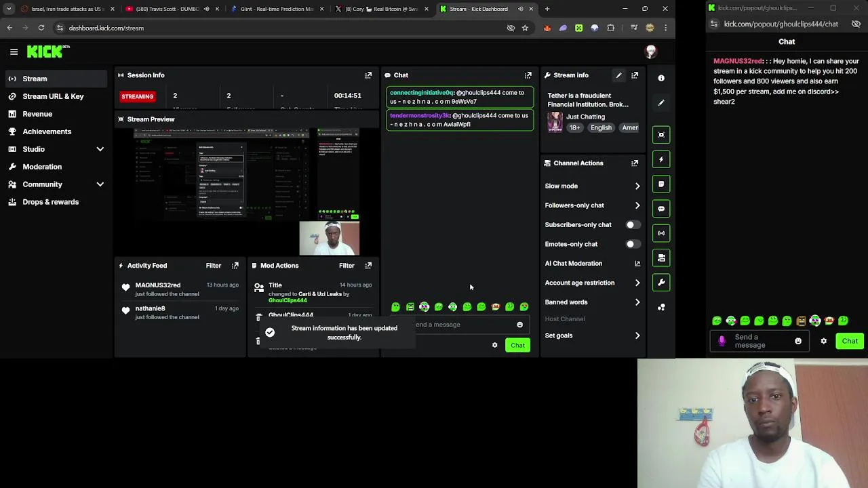Click the English language tag

[601, 127]
